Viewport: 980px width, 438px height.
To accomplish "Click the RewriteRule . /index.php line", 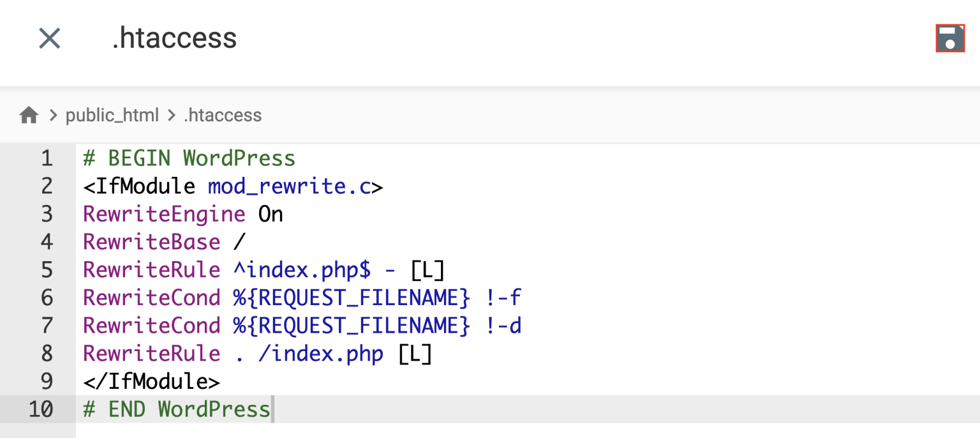I will [255, 353].
